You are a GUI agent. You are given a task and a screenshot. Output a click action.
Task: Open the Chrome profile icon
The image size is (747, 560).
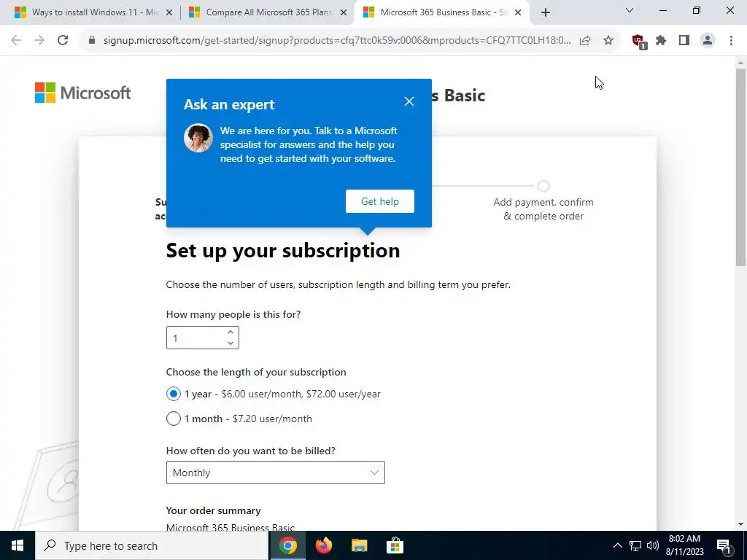(x=708, y=41)
